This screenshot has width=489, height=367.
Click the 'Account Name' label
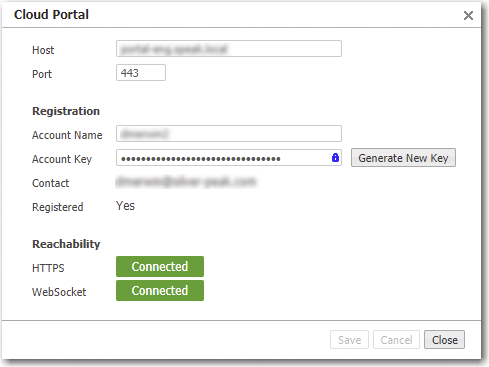pos(67,135)
